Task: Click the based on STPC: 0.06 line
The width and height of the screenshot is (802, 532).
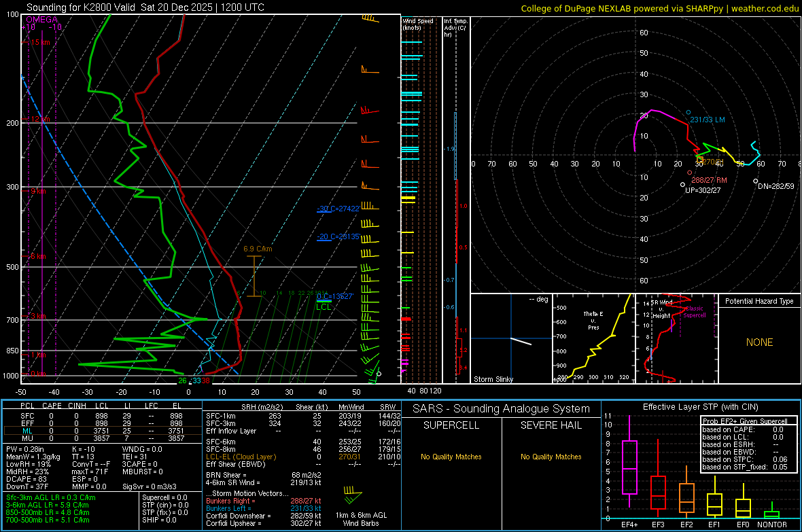Action: (745, 459)
